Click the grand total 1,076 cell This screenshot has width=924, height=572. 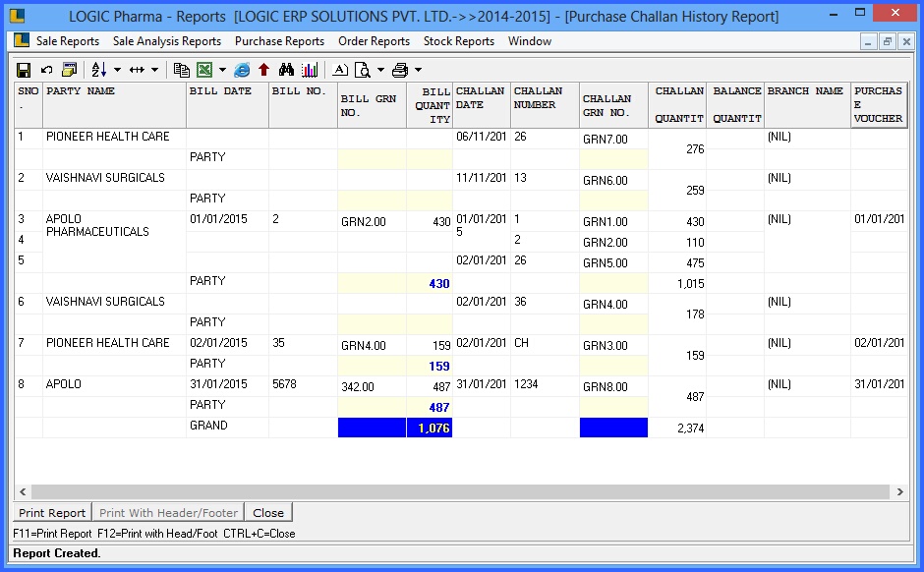(x=430, y=428)
